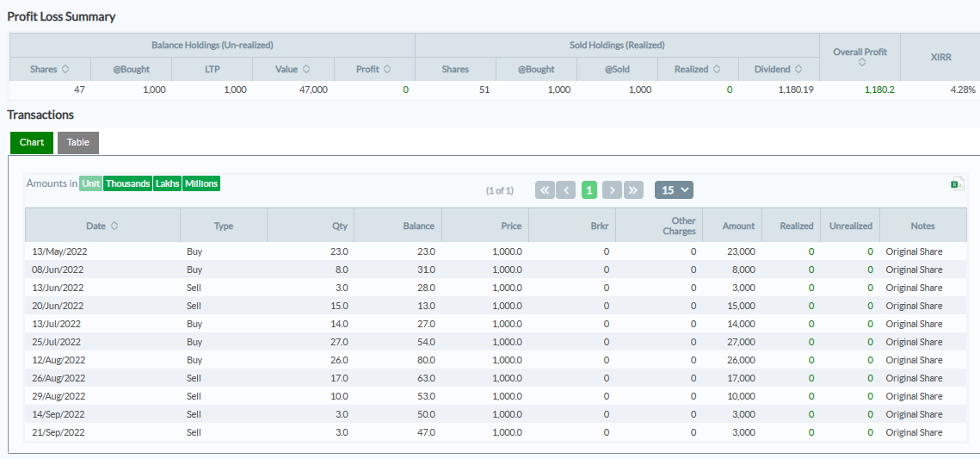
Task: Click qty 17.0 in 26/Aug/2022 row
Action: pos(339,378)
